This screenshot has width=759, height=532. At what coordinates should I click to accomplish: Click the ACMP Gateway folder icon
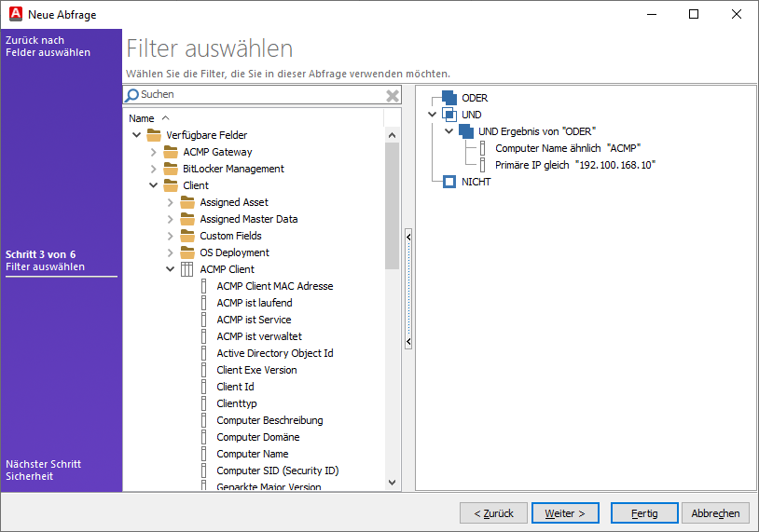171,152
